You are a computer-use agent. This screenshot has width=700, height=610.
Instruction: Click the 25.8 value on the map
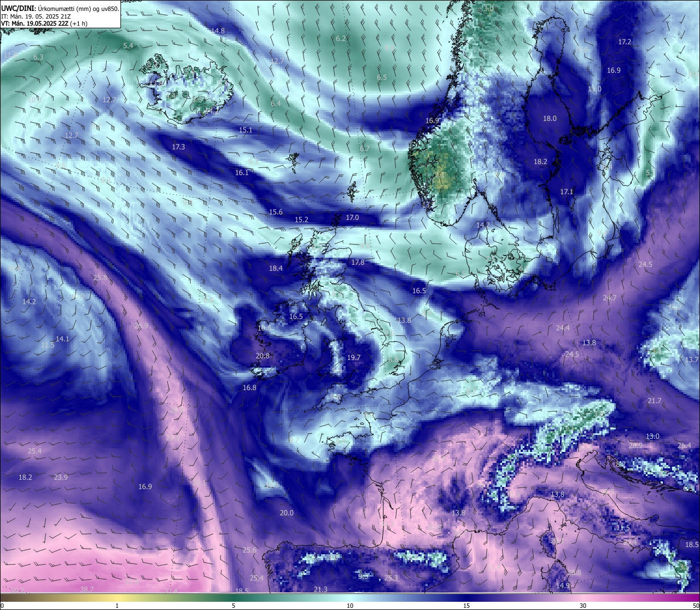[100, 277]
